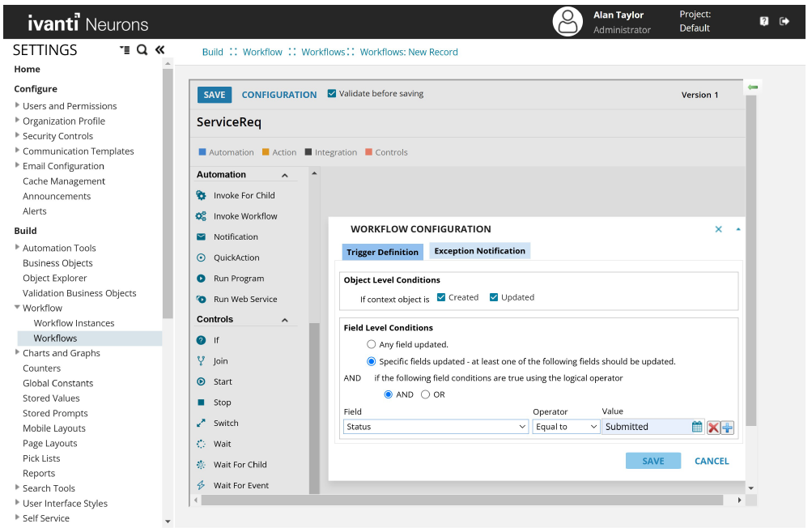Screen dimensions: 812x528
Task: Collapse Workflow Configuration panel with up arrow
Action: point(738,229)
